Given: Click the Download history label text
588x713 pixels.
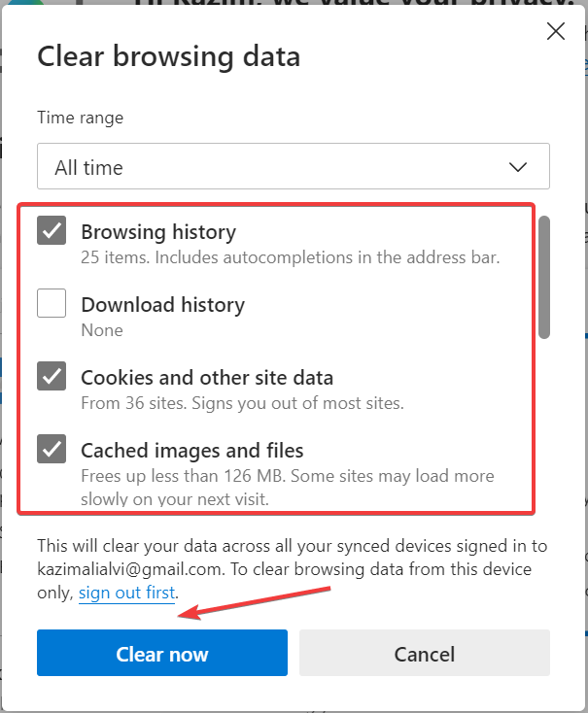Looking at the screenshot, I should tap(162, 305).
